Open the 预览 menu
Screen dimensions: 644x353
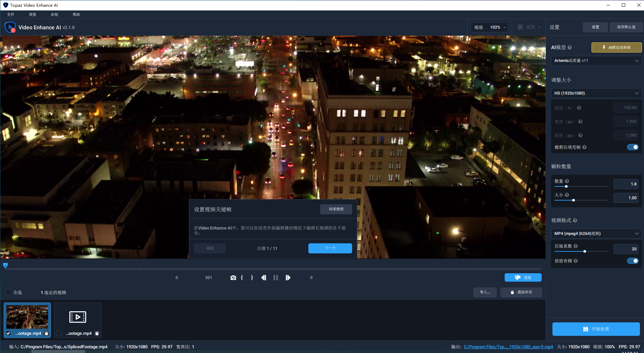(x=33, y=14)
